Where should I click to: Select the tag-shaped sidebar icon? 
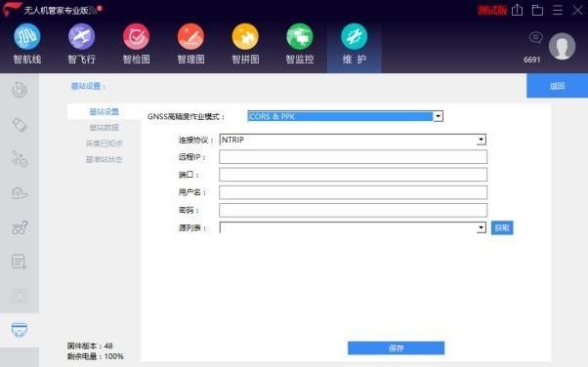pyautogui.click(x=20, y=125)
